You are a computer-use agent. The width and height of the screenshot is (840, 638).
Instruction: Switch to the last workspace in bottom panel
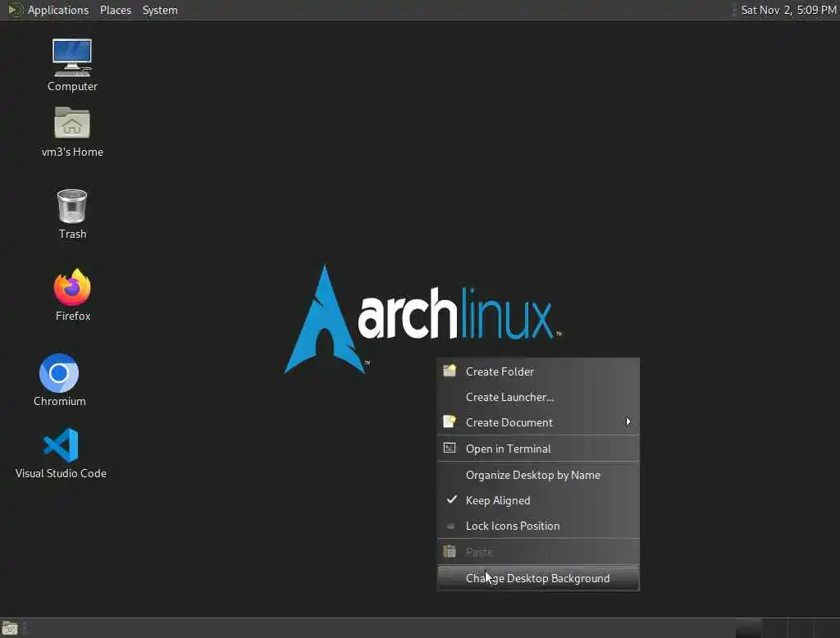pyautogui.click(x=827, y=628)
